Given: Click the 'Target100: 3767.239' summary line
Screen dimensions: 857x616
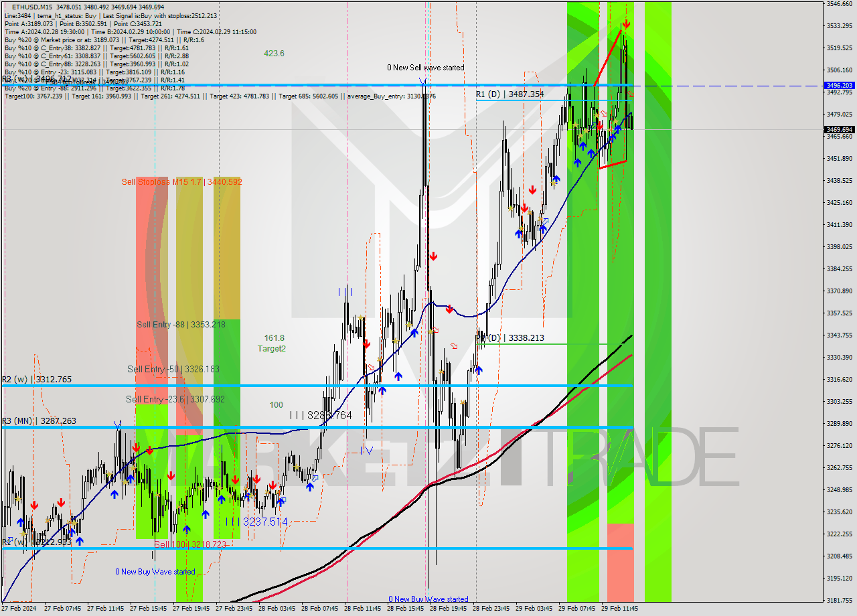Looking at the screenshot, I should tap(220, 96).
